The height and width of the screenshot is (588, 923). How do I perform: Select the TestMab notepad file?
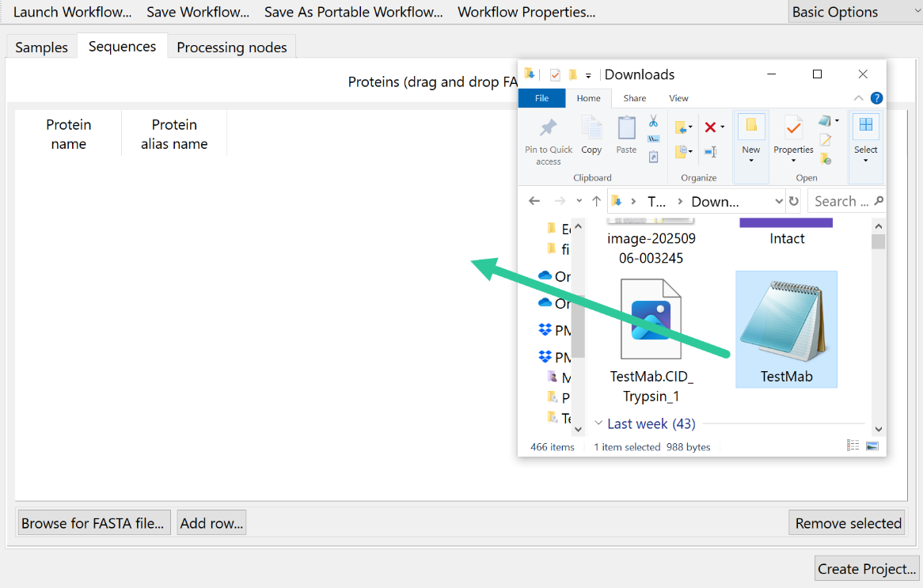[x=786, y=329]
